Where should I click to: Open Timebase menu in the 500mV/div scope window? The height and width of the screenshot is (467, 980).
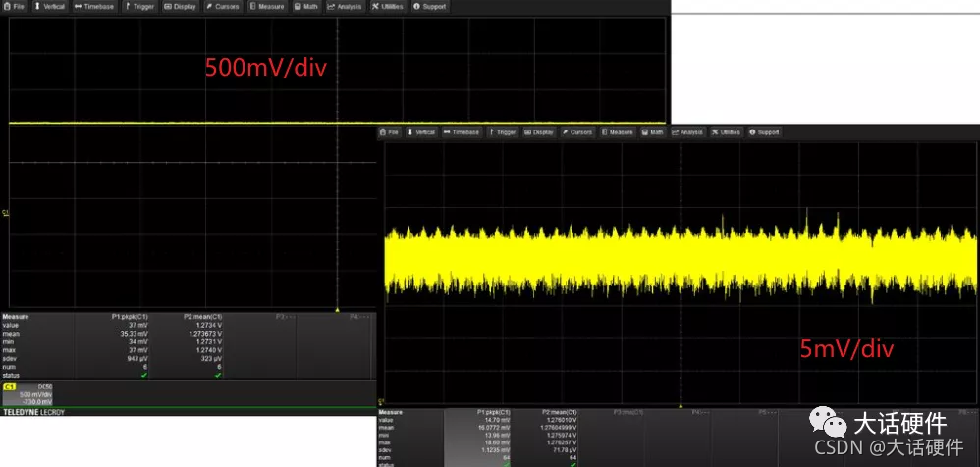93,6
